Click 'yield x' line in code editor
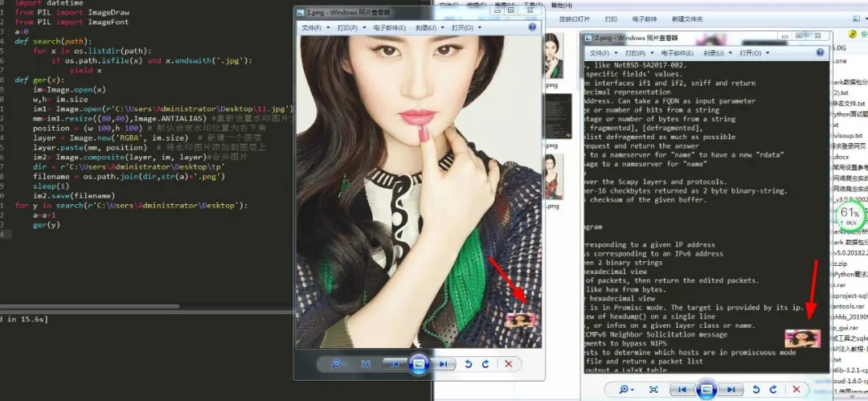Viewport: 868px width, 401px height. click(85, 71)
